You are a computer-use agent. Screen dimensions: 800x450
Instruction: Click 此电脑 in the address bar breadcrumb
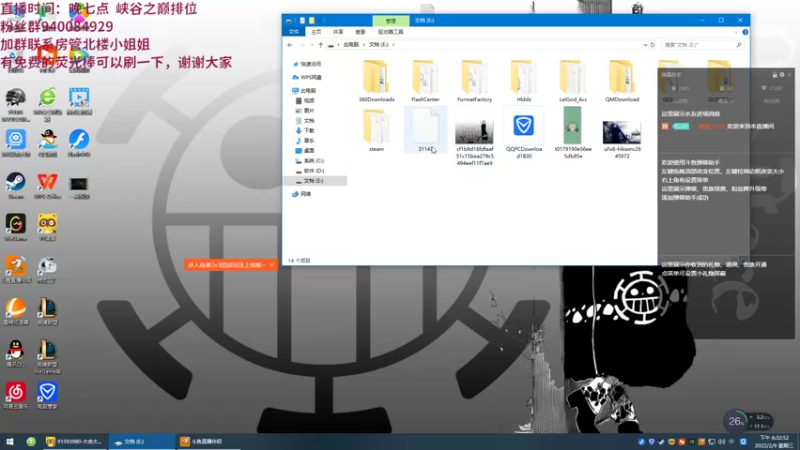click(x=351, y=45)
